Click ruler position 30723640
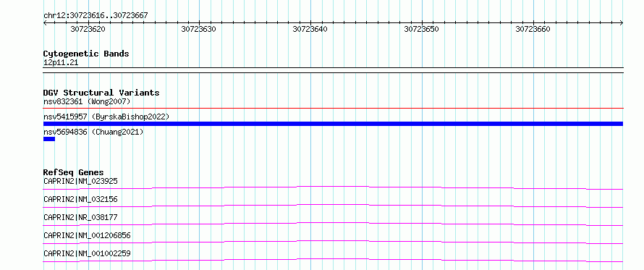Viewport: 644px width, 270px height. point(310,29)
